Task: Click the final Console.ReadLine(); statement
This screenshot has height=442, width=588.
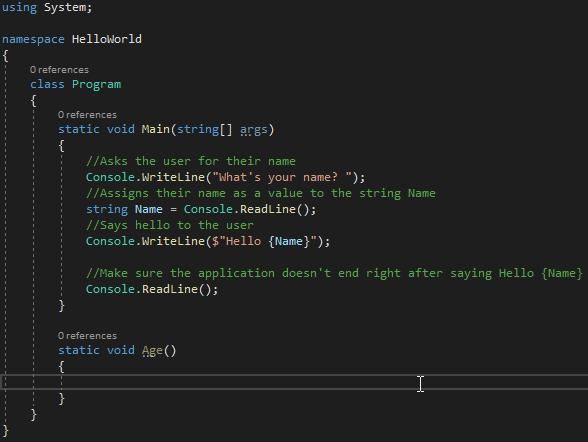Action: (x=152, y=289)
